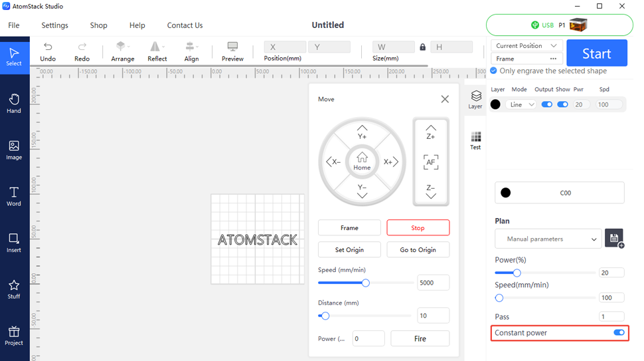Click the connected P1 machine icon
Image resolution: width=644 pixels, height=361 pixels.
pyautogui.click(x=578, y=25)
